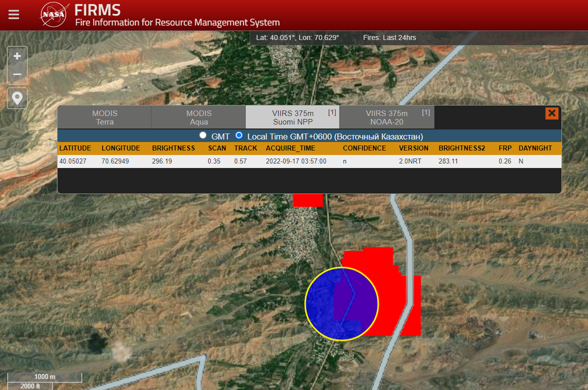Open the hamburger main menu
This screenshot has width=588, height=390.
[x=14, y=14]
